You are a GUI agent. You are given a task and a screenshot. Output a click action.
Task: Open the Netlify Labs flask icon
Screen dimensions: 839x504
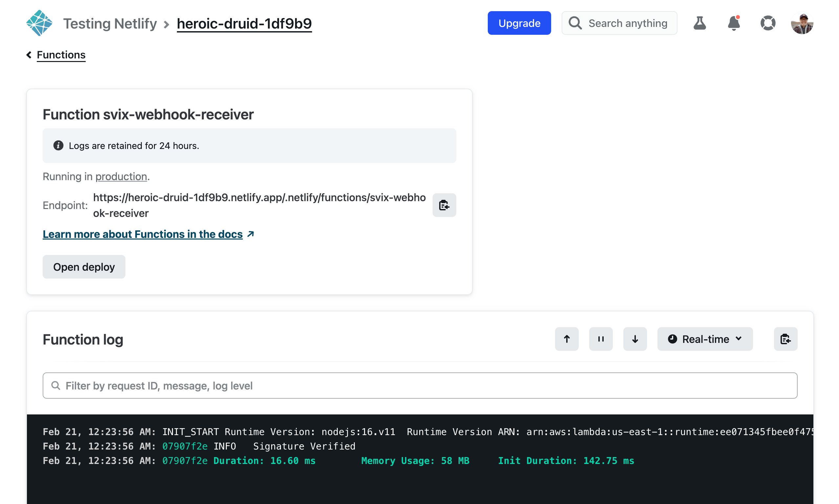[699, 23]
